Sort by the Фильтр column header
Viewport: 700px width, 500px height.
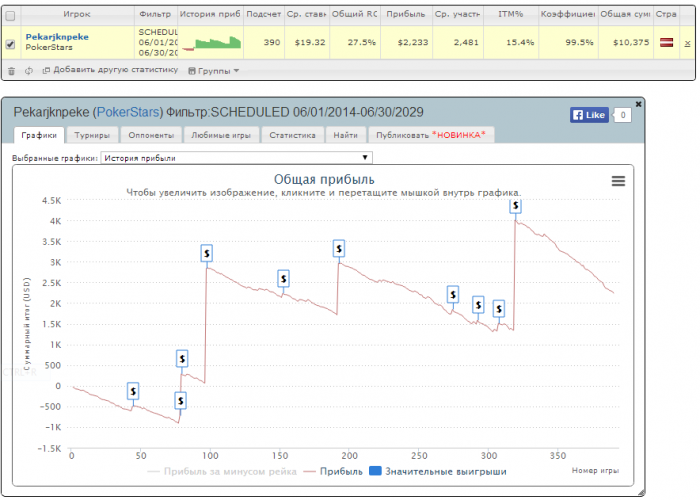[x=155, y=14]
